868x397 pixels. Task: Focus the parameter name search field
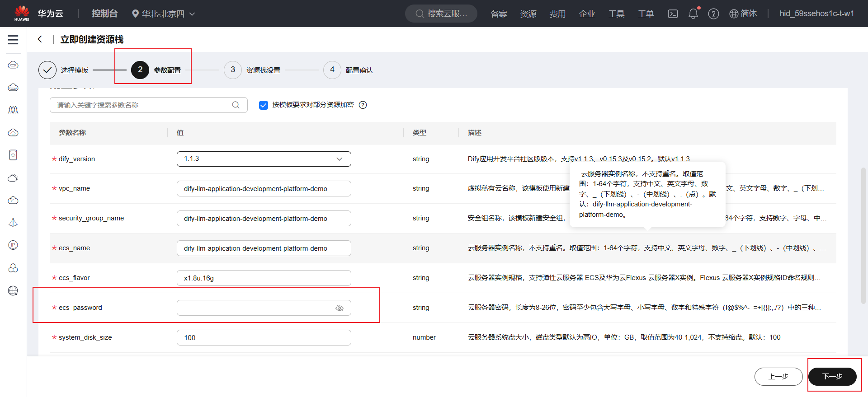point(148,105)
